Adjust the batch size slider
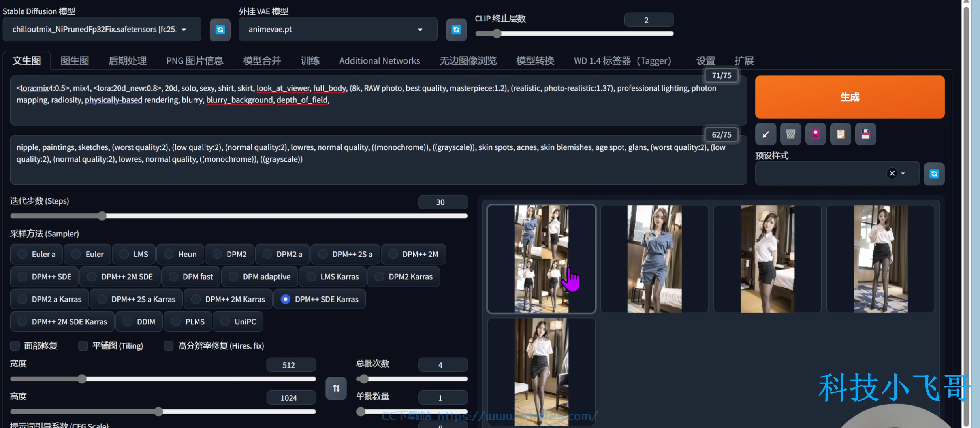Screen dimensions: 980x428 (x=412, y=412)
